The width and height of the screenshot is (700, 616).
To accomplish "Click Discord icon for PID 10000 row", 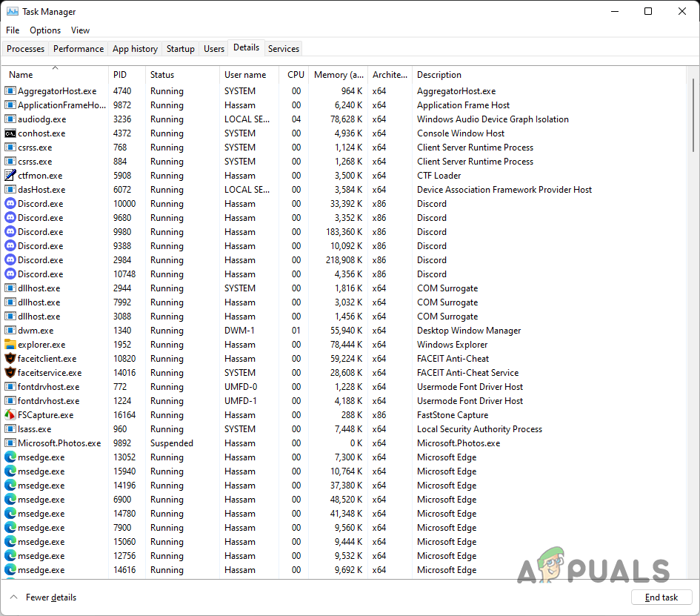I will [x=10, y=203].
